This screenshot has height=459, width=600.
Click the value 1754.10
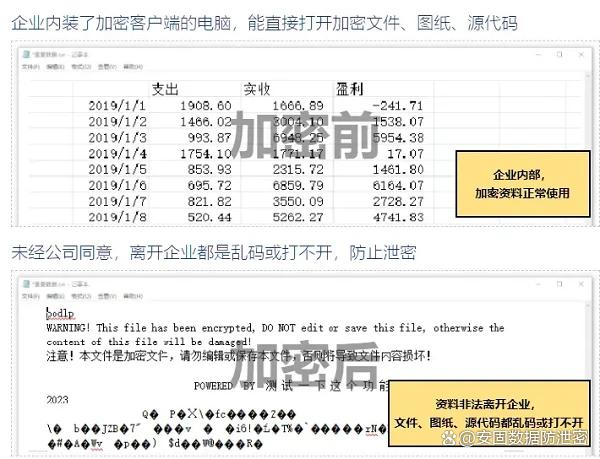click(206, 154)
